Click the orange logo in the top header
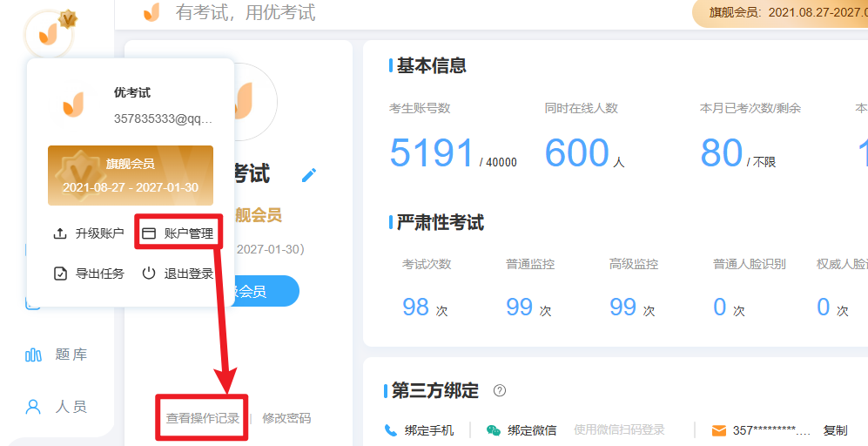868x446 pixels. click(x=151, y=12)
